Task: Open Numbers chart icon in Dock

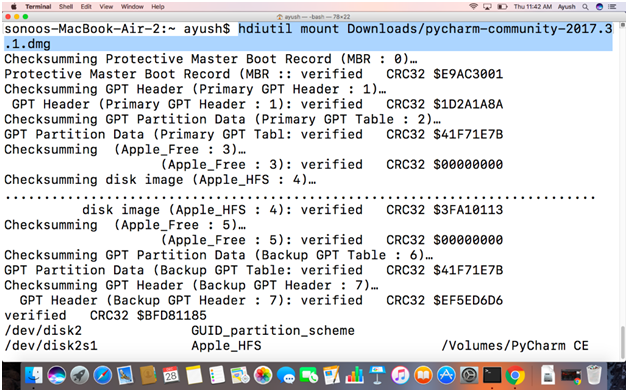Action: tap(354, 375)
